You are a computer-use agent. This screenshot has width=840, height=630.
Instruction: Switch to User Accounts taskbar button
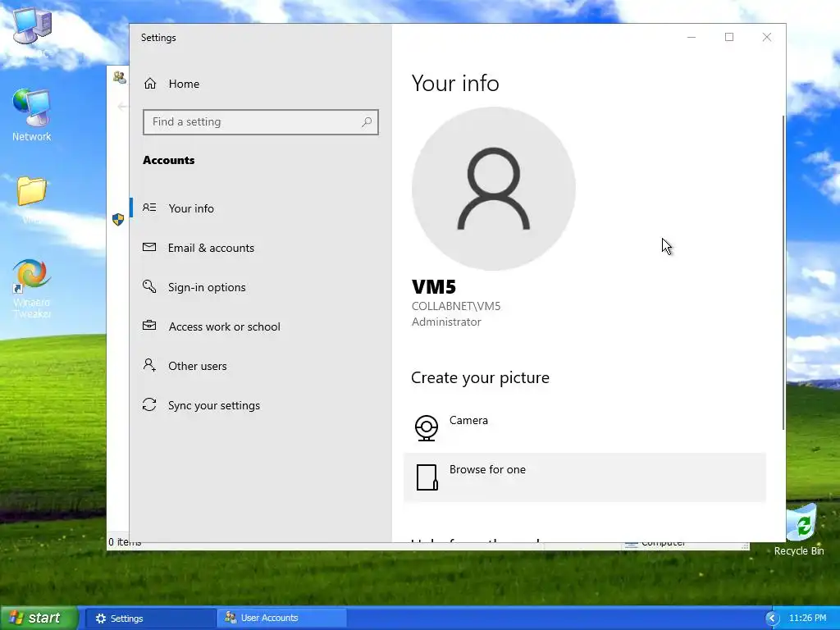coord(282,619)
